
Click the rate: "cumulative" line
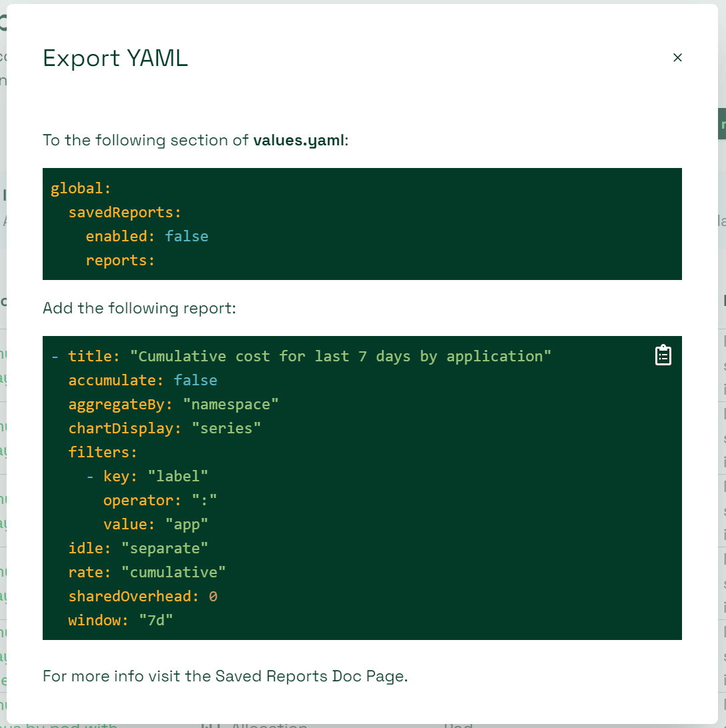pos(147,573)
